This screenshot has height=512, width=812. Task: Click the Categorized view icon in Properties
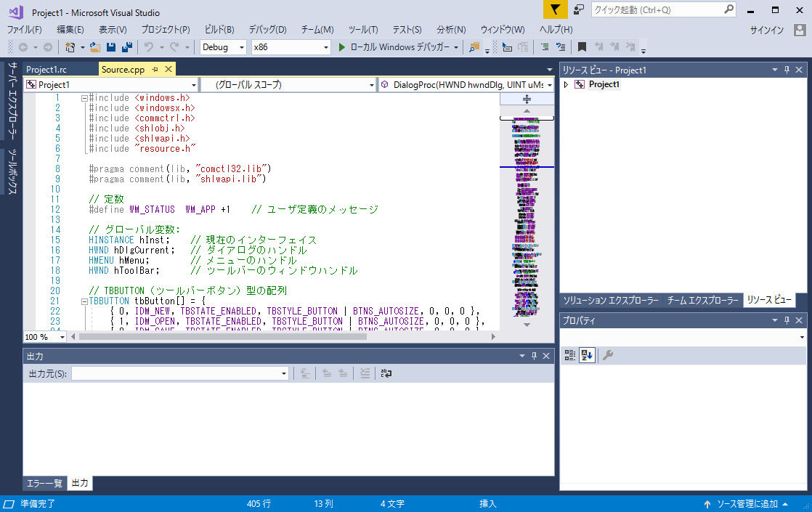(570, 355)
